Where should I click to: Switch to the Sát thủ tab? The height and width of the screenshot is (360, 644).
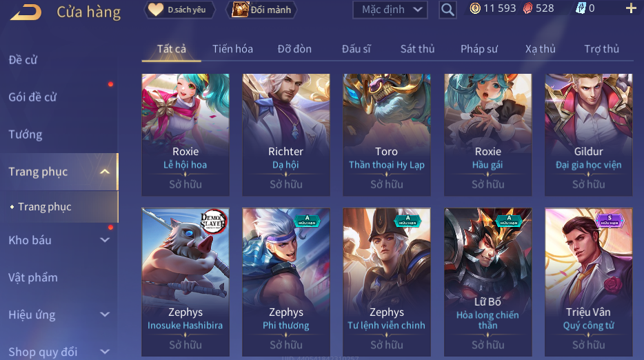click(x=417, y=49)
